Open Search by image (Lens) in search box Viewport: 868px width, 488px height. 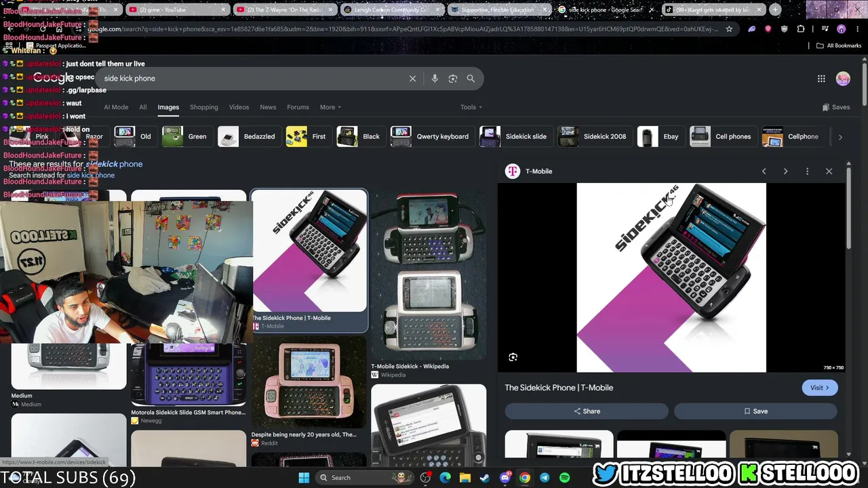(x=453, y=79)
